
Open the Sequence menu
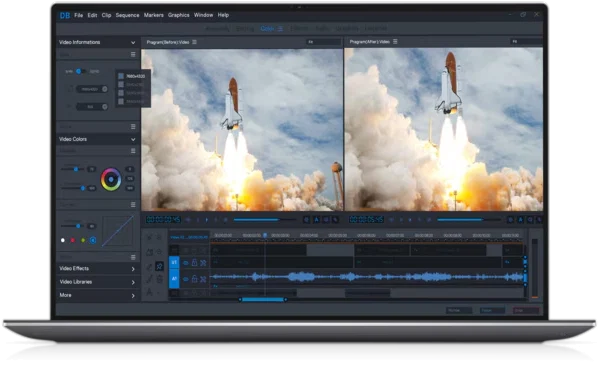pos(127,15)
